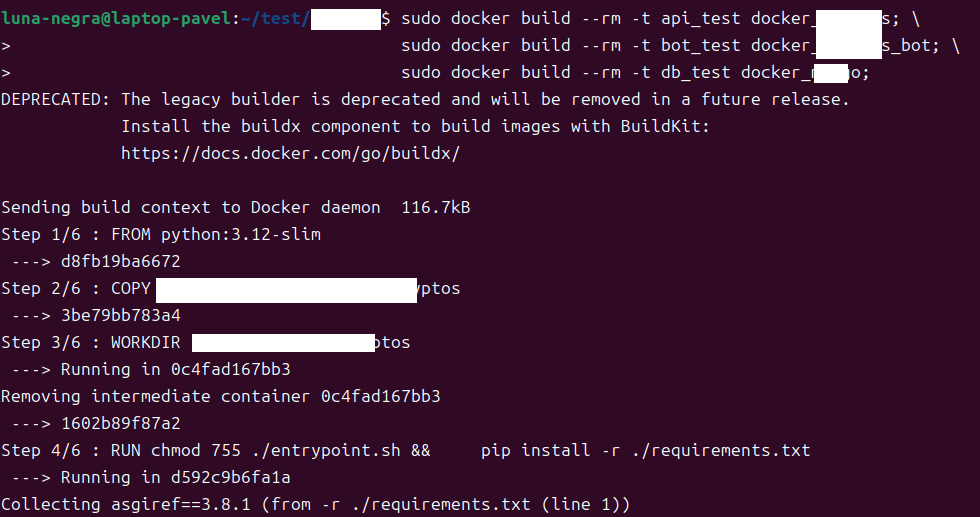Click the 'FROM python:3.12-slim' step text

click(x=215, y=234)
